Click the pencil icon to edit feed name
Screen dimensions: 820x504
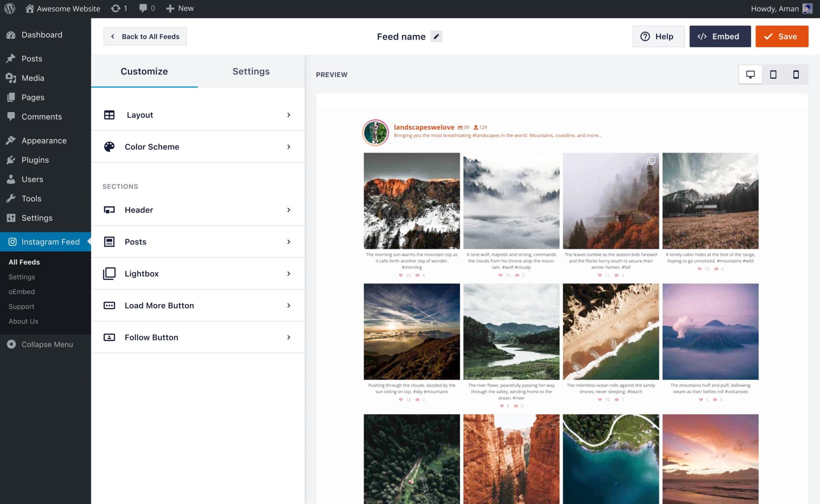click(436, 36)
